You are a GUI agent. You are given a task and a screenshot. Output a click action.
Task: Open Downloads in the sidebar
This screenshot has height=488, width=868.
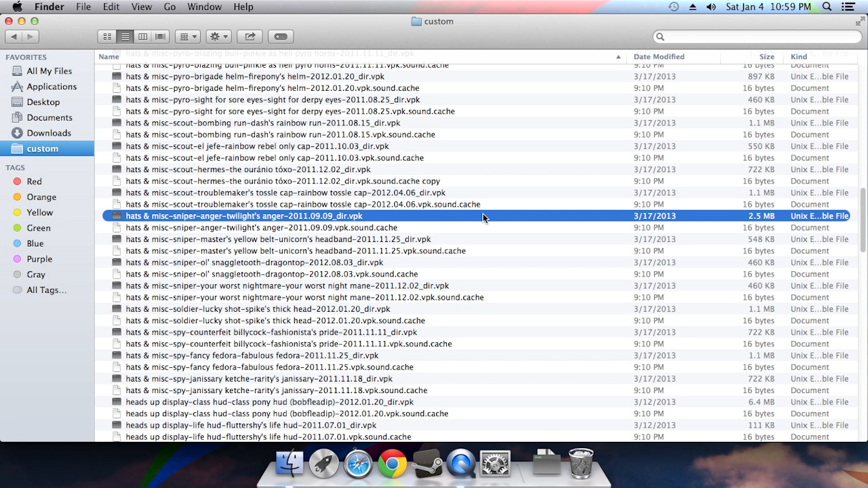tap(48, 134)
